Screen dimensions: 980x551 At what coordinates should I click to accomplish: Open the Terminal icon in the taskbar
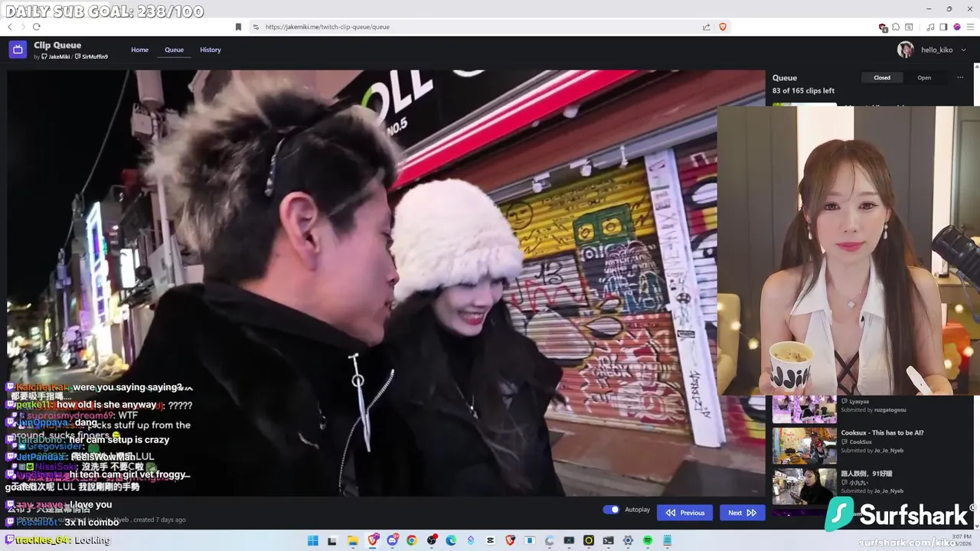608,540
